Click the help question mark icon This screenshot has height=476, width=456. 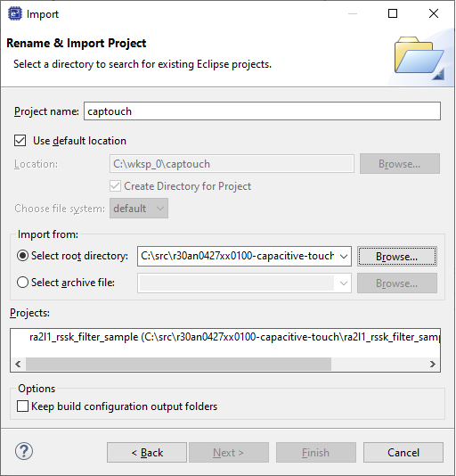pos(24,451)
